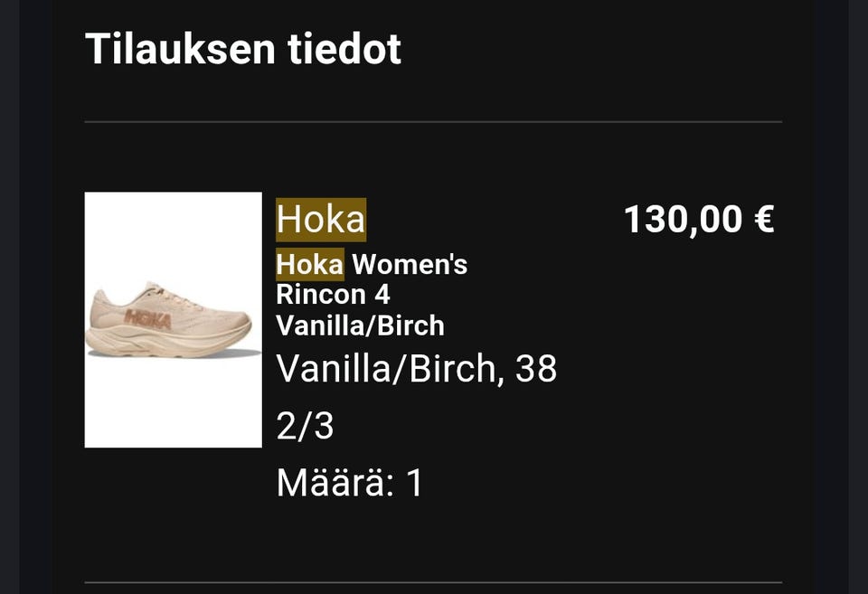Select the euro sign after the price
The width and height of the screenshot is (868, 594).
click(x=764, y=219)
